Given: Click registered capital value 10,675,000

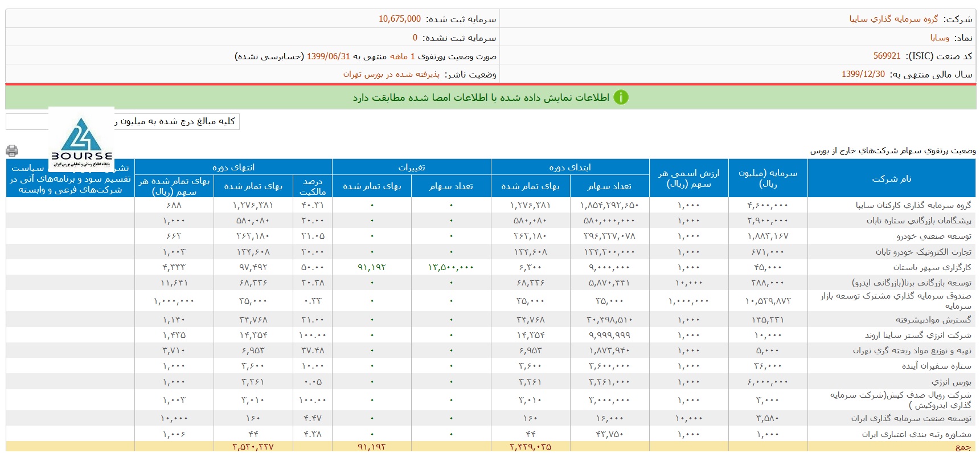Looking at the screenshot, I should (x=400, y=19).
